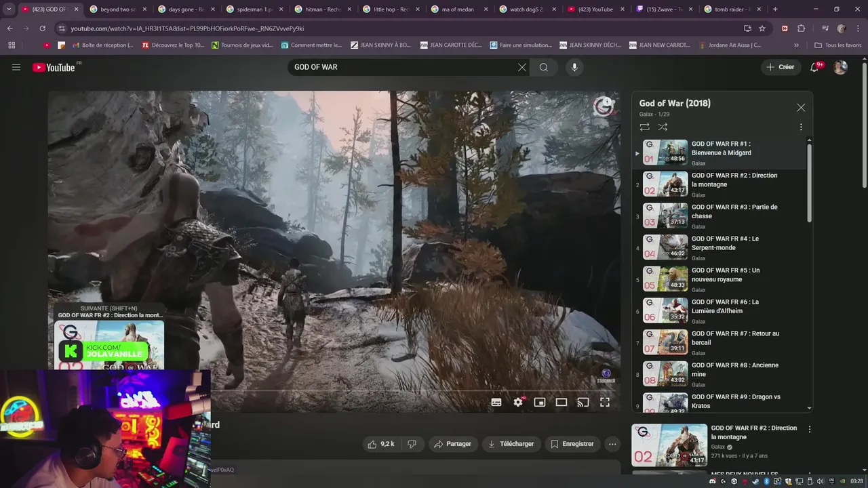This screenshot has height=488, width=868.
Task: Play GOD OF WAR FR #5 : Un nouveau royaume
Action: (720, 279)
